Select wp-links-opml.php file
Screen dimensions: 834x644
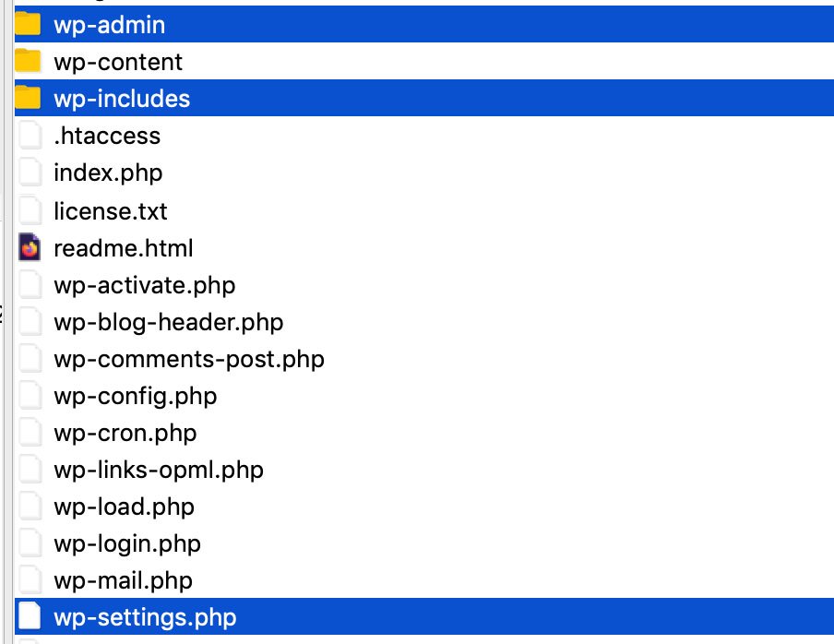coord(159,471)
